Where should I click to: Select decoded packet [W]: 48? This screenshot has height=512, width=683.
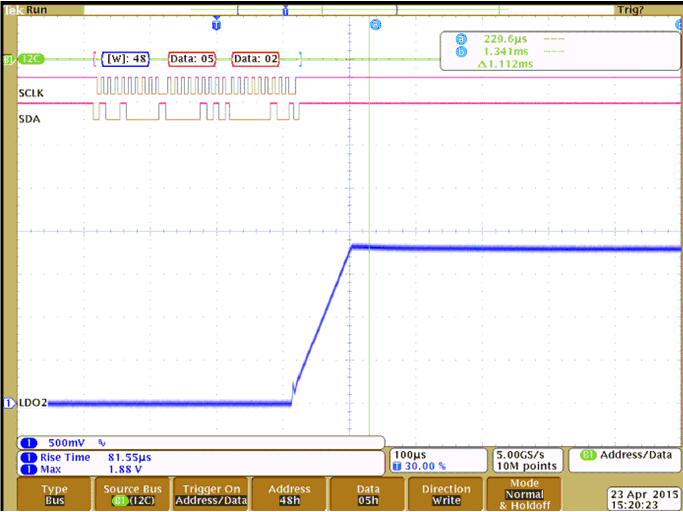(x=125, y=59)
